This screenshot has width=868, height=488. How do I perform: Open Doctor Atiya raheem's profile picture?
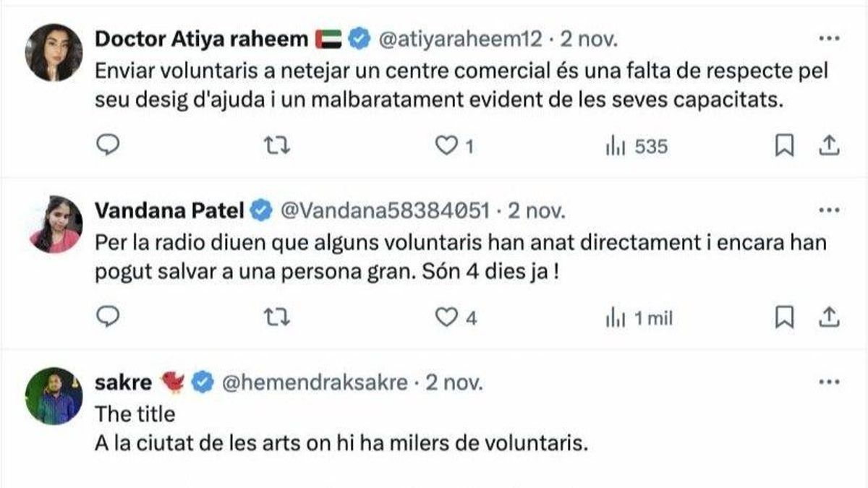[x=54, y=53]
